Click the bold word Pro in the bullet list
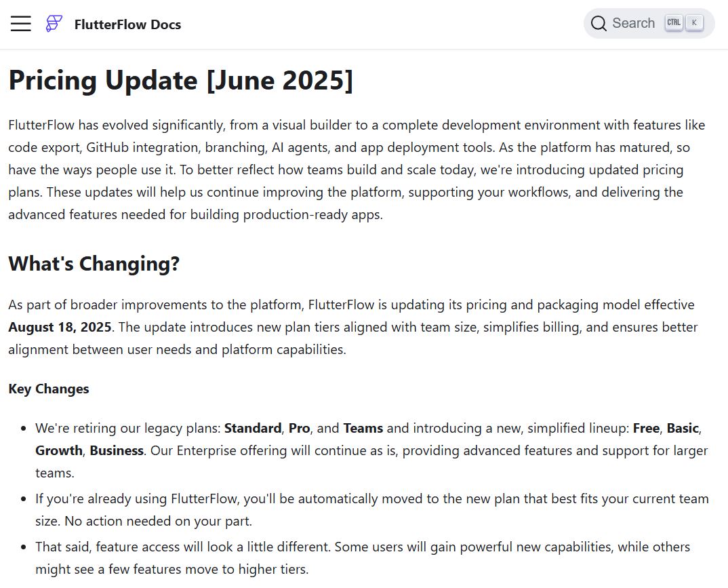The height and width of the screenshot is (588, 728). point(299,428)
